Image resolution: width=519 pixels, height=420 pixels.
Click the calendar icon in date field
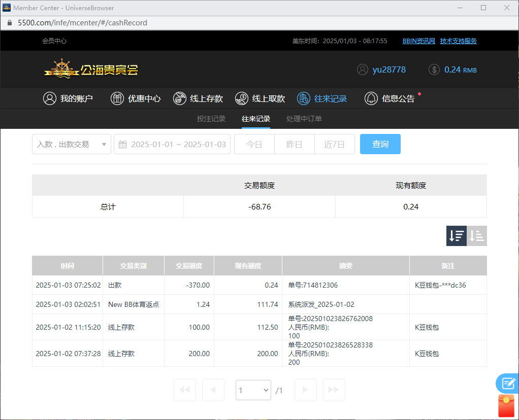[x=122, y=145]
